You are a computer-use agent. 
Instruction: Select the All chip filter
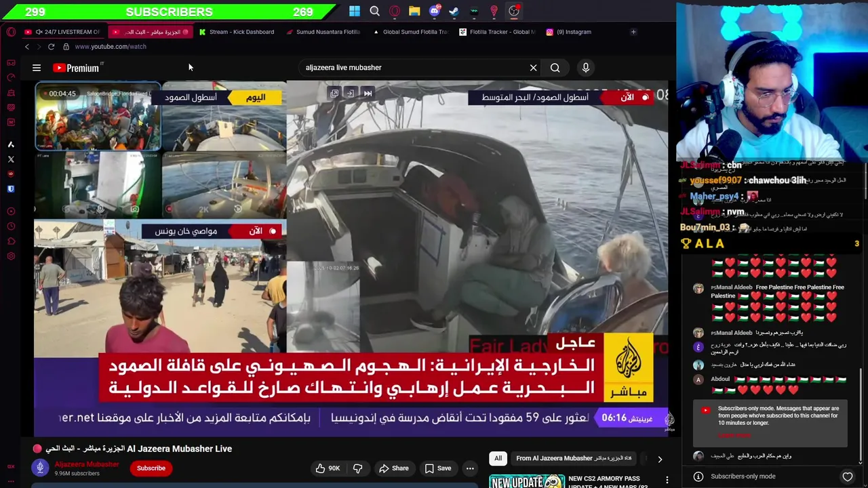click(498, 459)
